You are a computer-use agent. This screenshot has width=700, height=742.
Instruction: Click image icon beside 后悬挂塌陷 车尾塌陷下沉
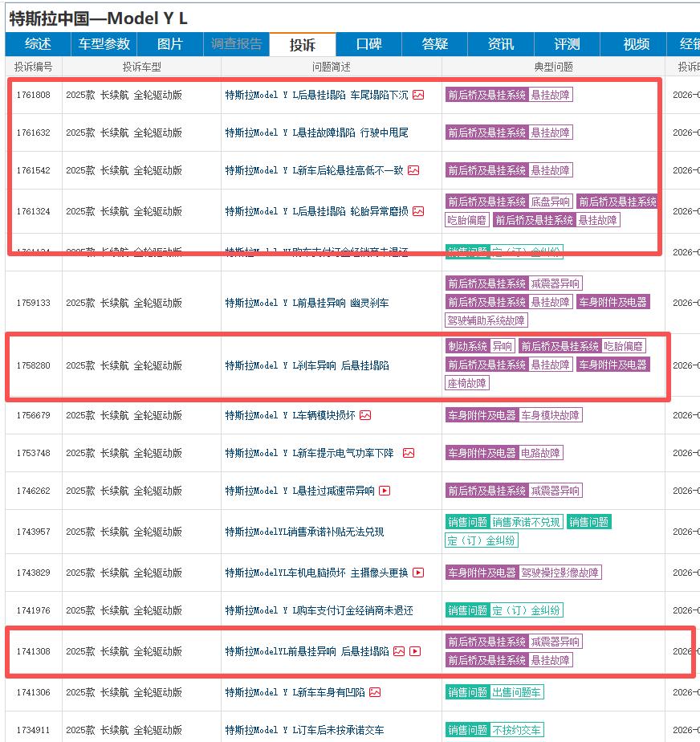pos(418,95)
